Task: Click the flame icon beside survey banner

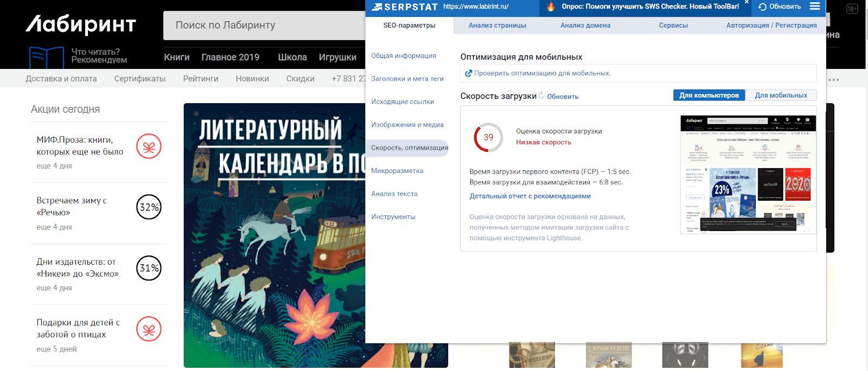Action: tap(551, 7)
